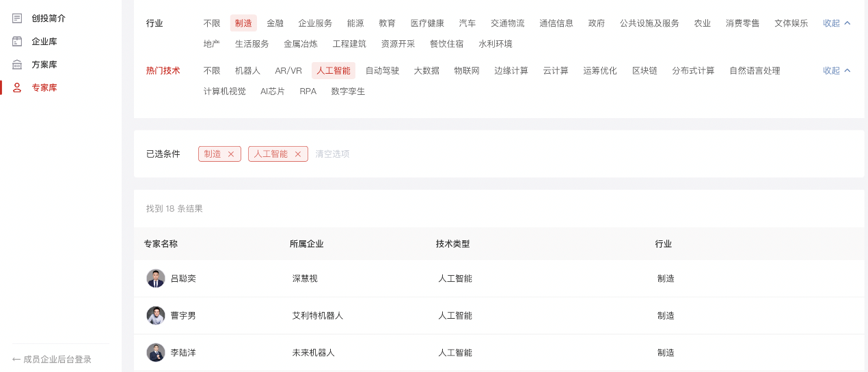Open the 企业库 menu item
The width and height of the screenshot is (868, 372).
pos(44,42)
